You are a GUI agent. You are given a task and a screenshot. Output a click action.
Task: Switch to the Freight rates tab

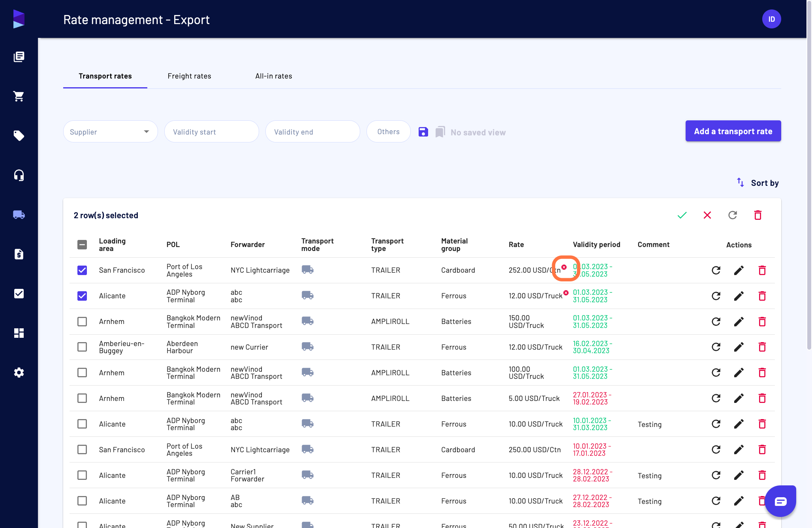pos(189,76)
